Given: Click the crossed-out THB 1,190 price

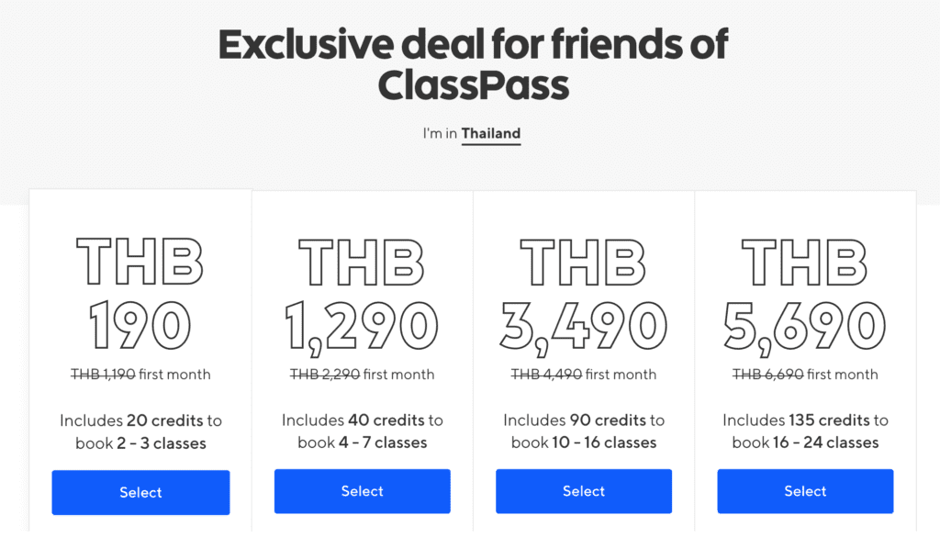Looking at the screenshot, I should pos(103,374).
